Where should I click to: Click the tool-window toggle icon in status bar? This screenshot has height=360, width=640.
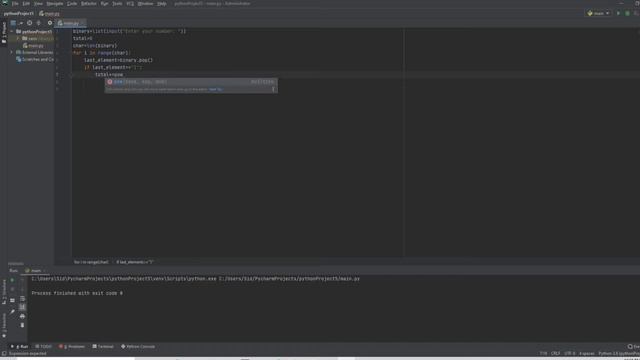4,353
